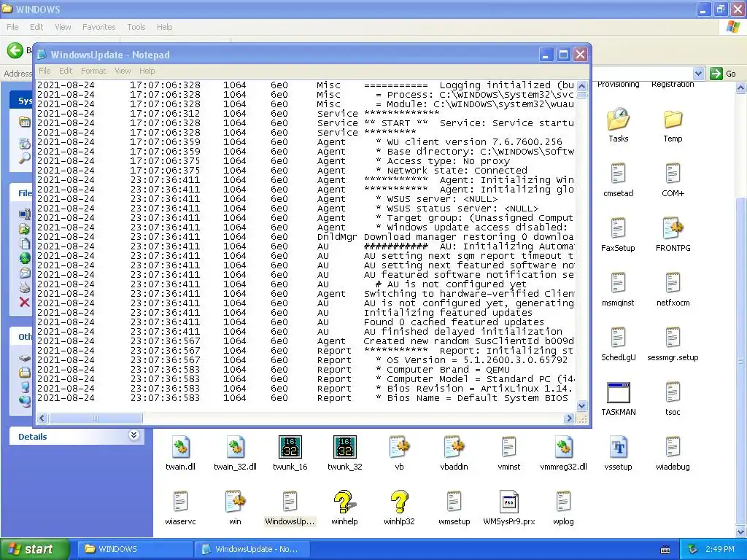747x560 pixels.
Task: Click the Go button beside address bar
Action: (x=723, y=74)
